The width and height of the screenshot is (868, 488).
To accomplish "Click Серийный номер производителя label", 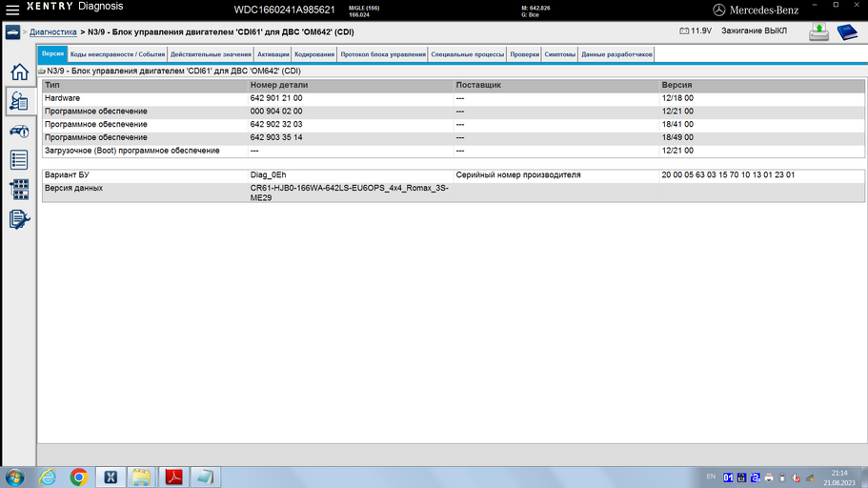I will pyautogui.click(x=518, y=175).
